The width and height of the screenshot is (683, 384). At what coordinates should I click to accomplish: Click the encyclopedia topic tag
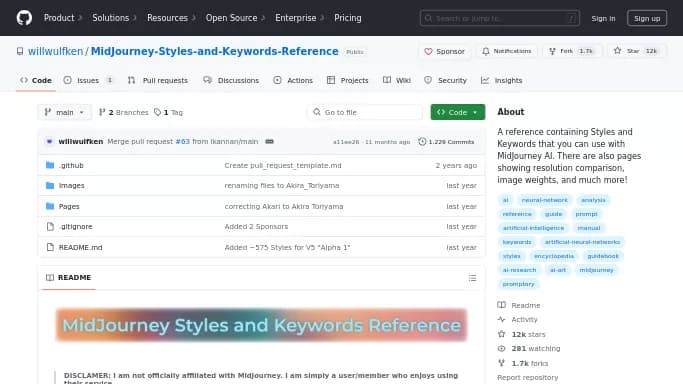point(554,256)
